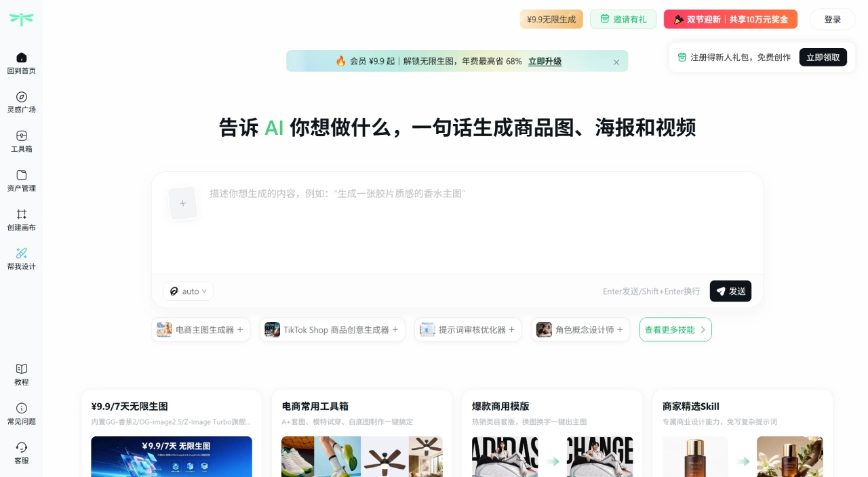Image resolution: width=868 pixels, height=477 pixels.
Task: Open 资产管理 folder icon
Action: point(22,175)
